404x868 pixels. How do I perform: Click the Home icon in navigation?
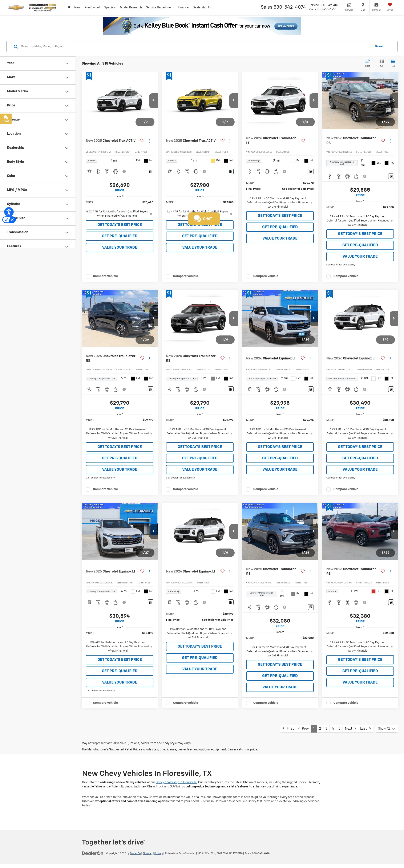click(68, 7)
